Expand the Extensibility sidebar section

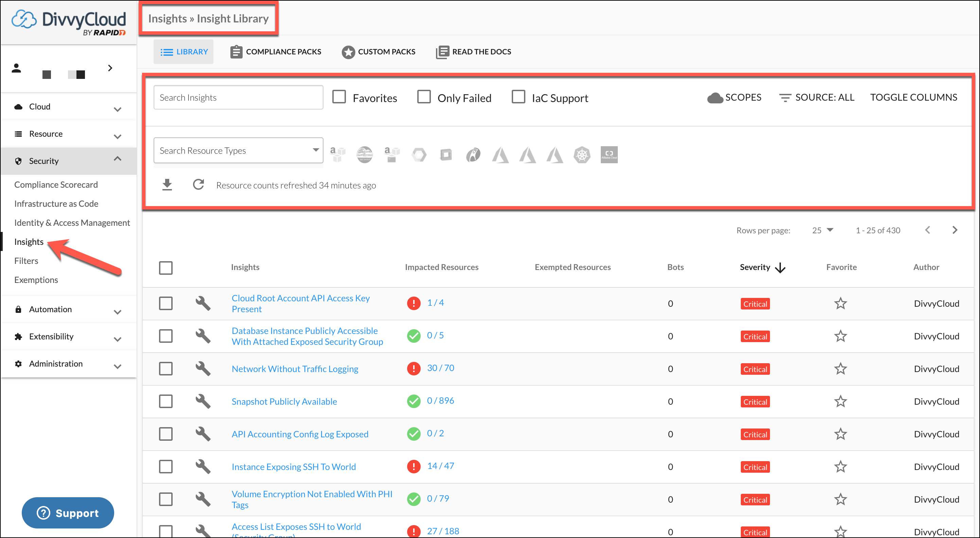pyautogui.click(x=69, y=337)
